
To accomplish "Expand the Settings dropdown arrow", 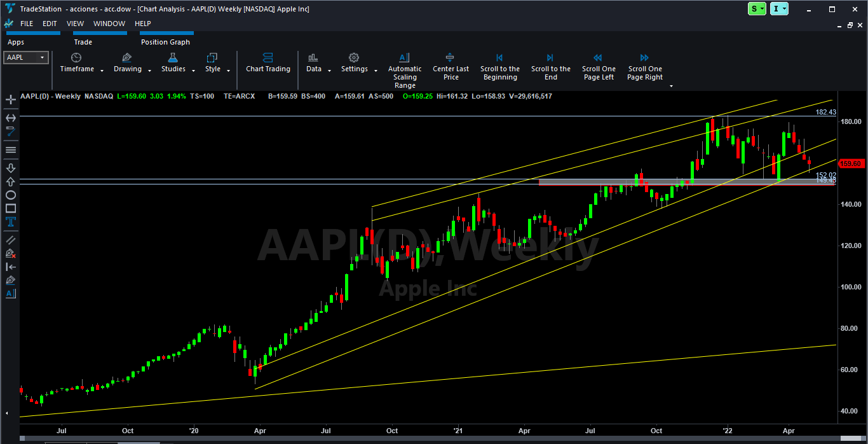I will coord(376,71).
